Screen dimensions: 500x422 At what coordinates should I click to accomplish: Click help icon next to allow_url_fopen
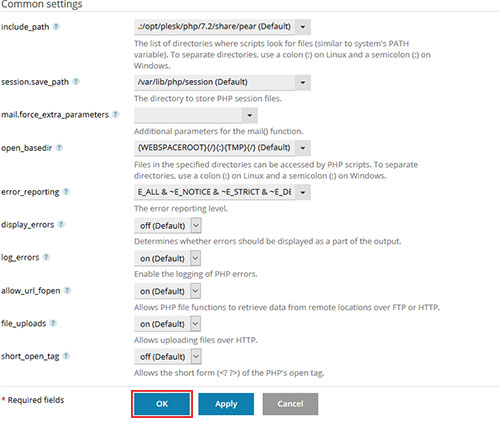pyautogui.click(x=67, y=290)
